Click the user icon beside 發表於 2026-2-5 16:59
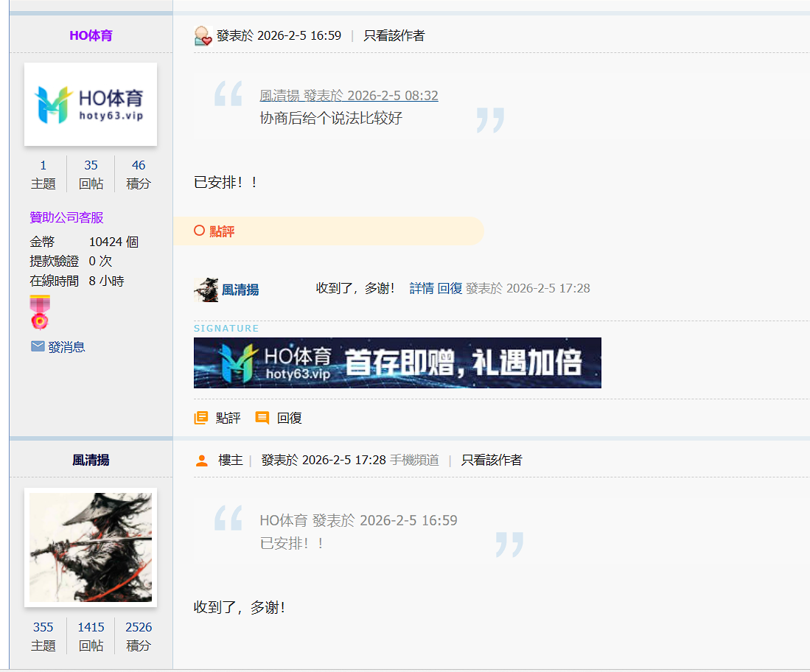 203,35
